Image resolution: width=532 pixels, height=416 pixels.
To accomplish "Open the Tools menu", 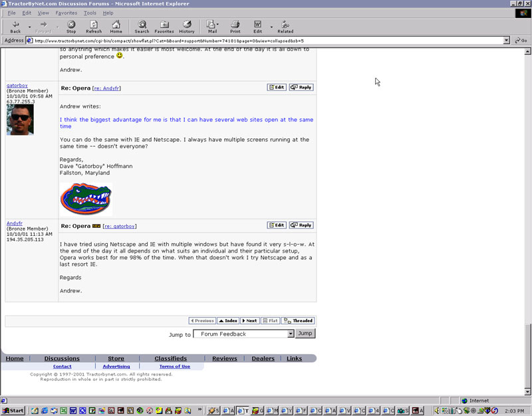I will (90, 13).
